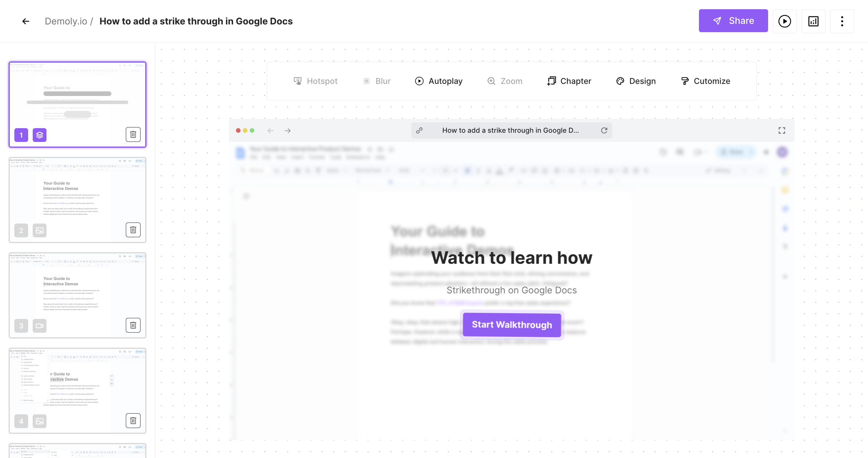Viewport: 868px width, 458px height.
Task: Expand preview to fullscreen
Action: coord(782,130)
